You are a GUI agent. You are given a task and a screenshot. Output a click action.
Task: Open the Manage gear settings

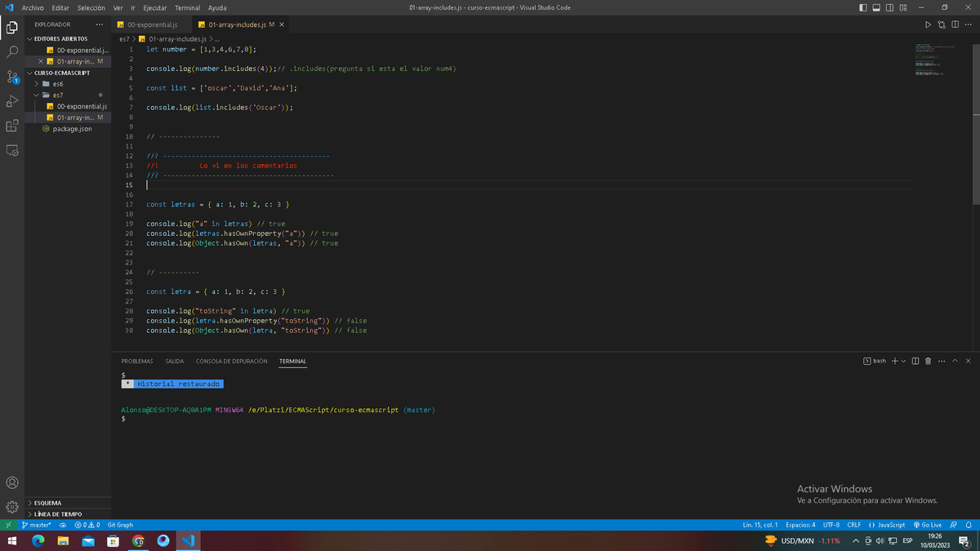click(12, 507)
